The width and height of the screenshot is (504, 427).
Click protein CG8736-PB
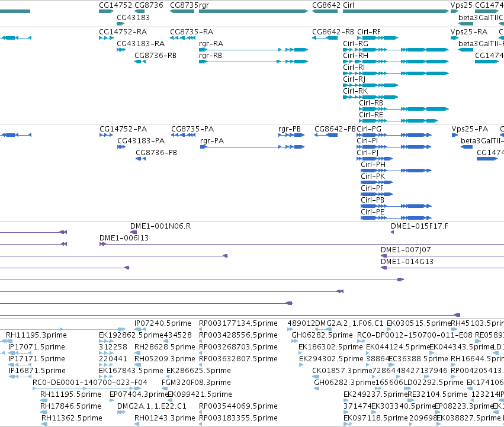pos(140,159)
